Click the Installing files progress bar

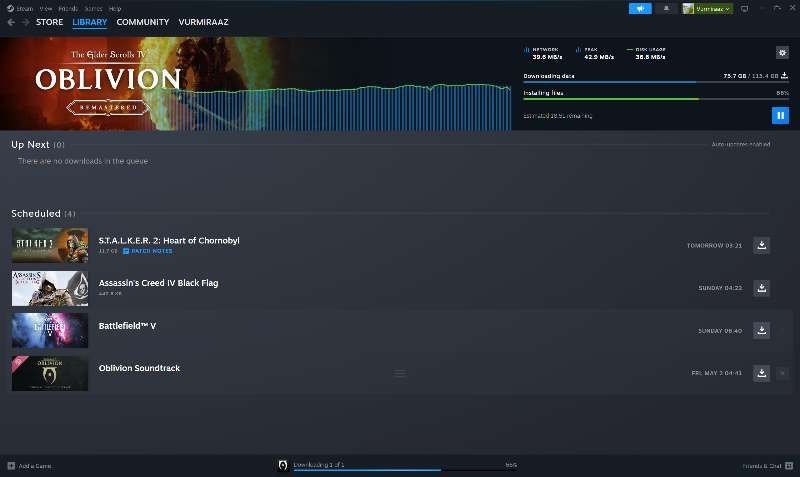[656, 99]
